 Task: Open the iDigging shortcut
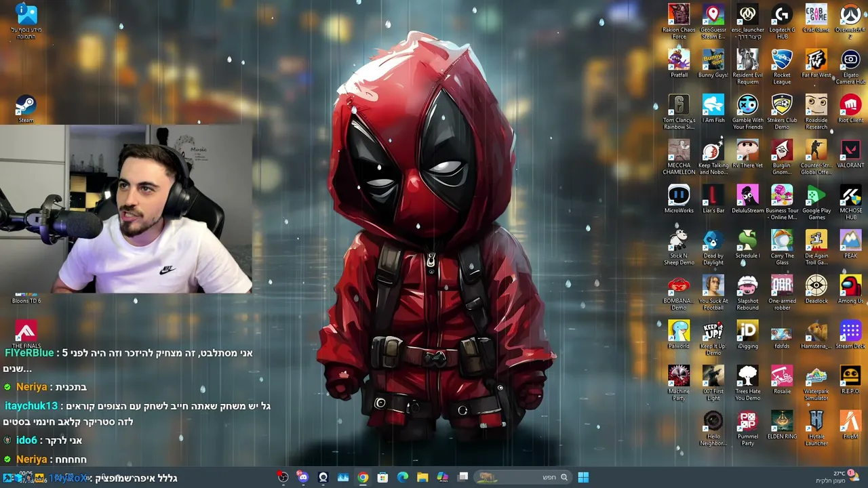point(747,334)
